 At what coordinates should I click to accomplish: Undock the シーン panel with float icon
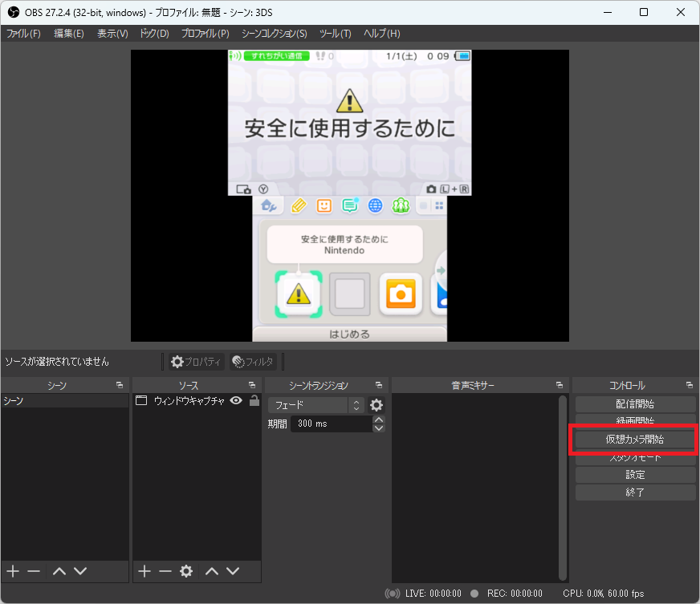click(x=120, y=385)
